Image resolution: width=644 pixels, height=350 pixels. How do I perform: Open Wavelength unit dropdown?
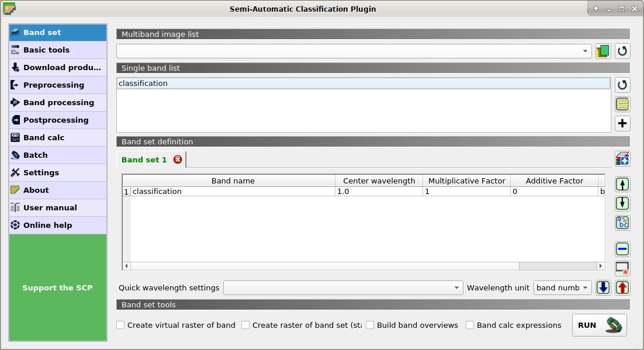tap(562, 287)
